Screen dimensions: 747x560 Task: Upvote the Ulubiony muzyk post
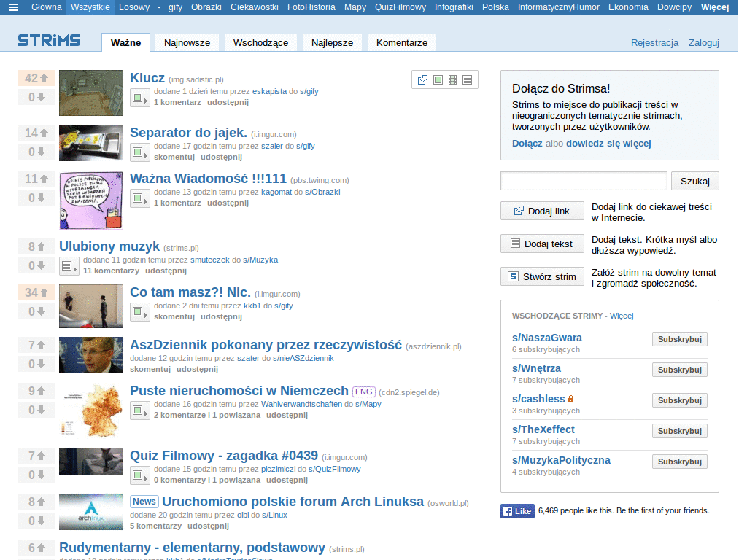[36, 246]
